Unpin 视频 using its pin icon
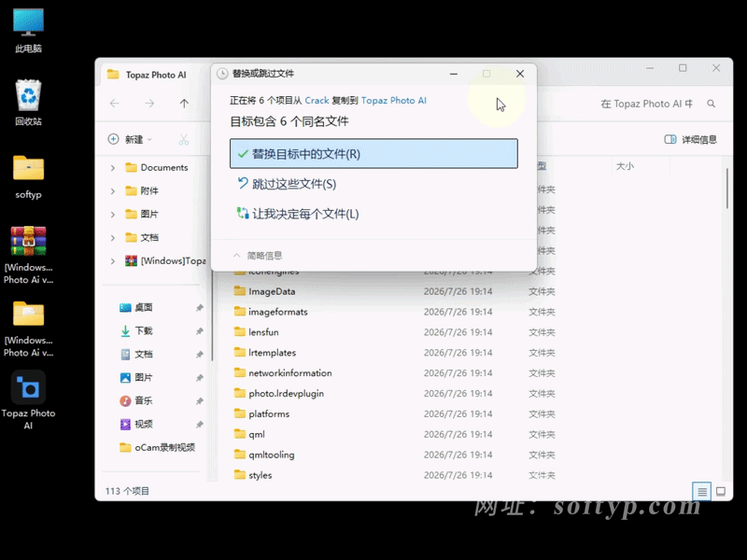 pyautogui.click(x=200, y=425)
